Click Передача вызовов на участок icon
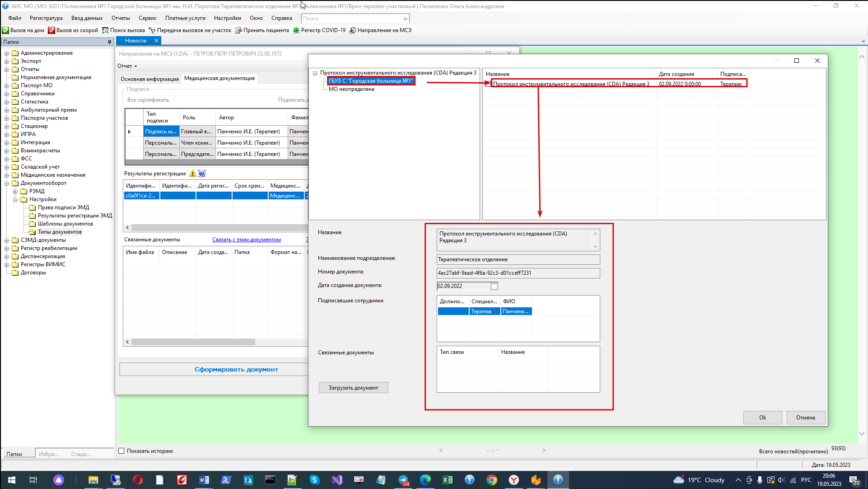Screen dimensions: 868x489 (x=152, y=30)
